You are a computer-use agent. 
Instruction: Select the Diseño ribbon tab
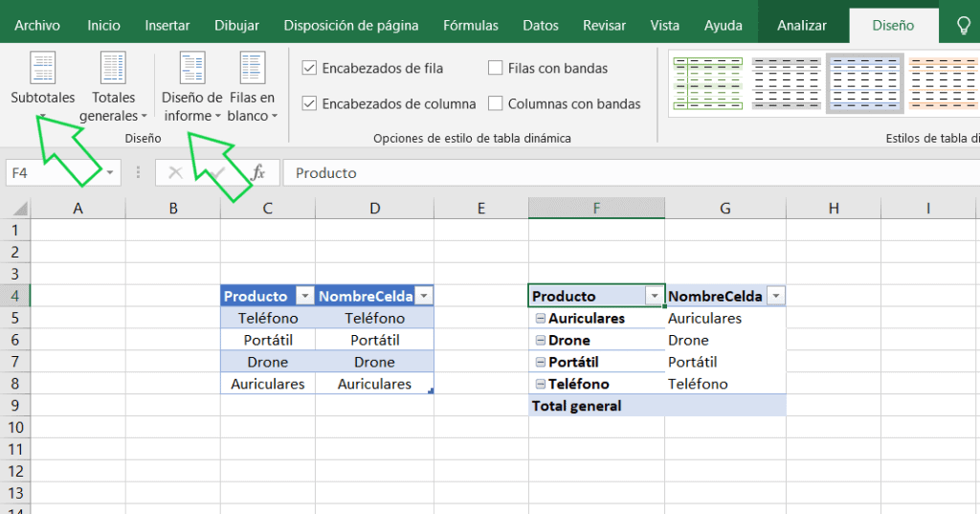tap(893, 26)
